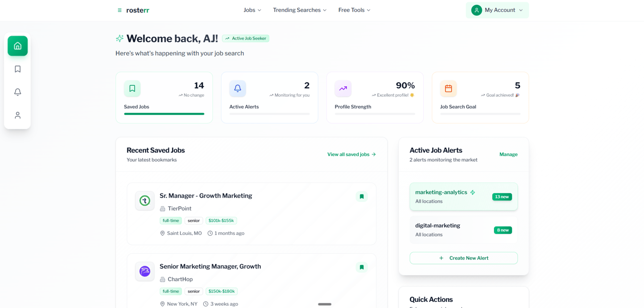This screenshot has height=308, width=644.
Task: Click the ChartHop company name
Action: click(x=180, y=279)
